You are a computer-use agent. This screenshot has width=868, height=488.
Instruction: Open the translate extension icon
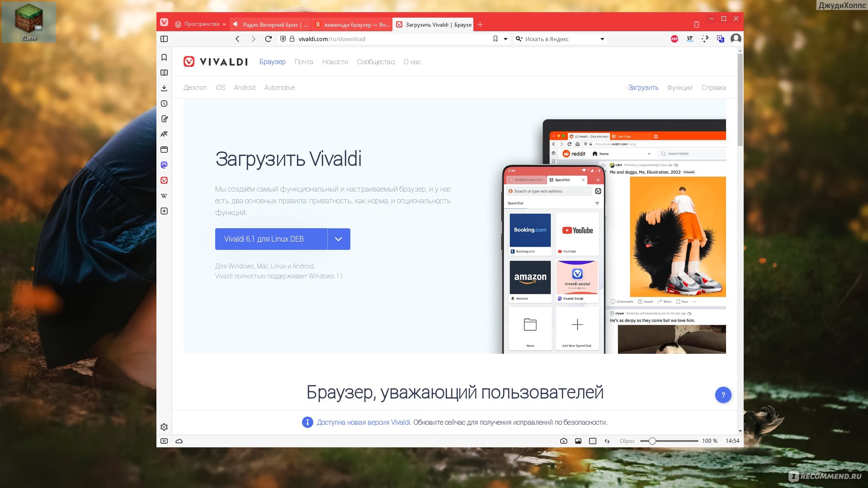point(721,39)
